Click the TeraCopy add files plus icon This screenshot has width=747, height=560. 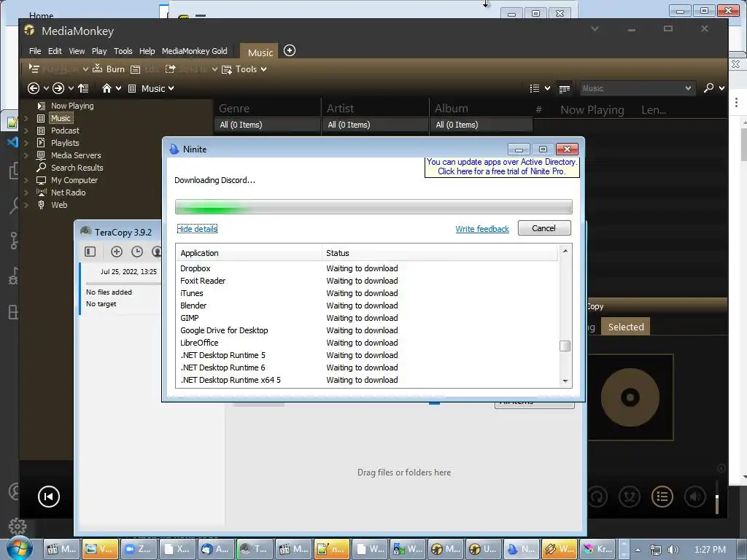[x=117, y=252]
